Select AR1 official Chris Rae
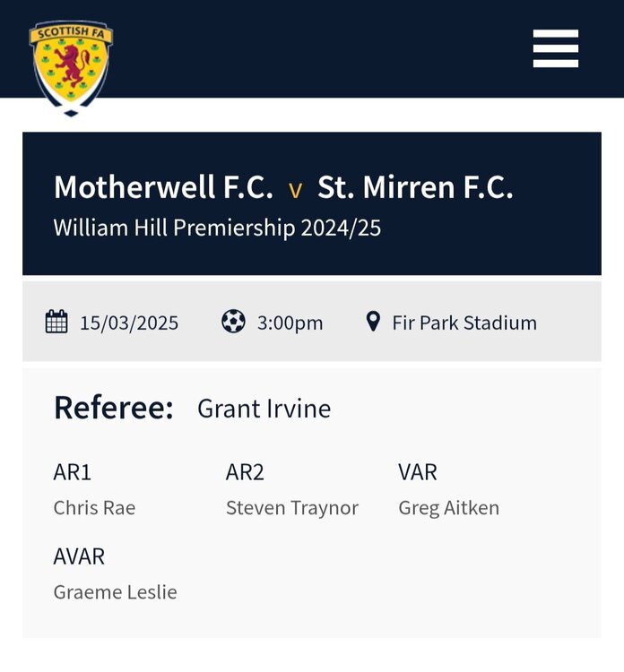This screenshot has width=624, height=672. pos(94,508)
